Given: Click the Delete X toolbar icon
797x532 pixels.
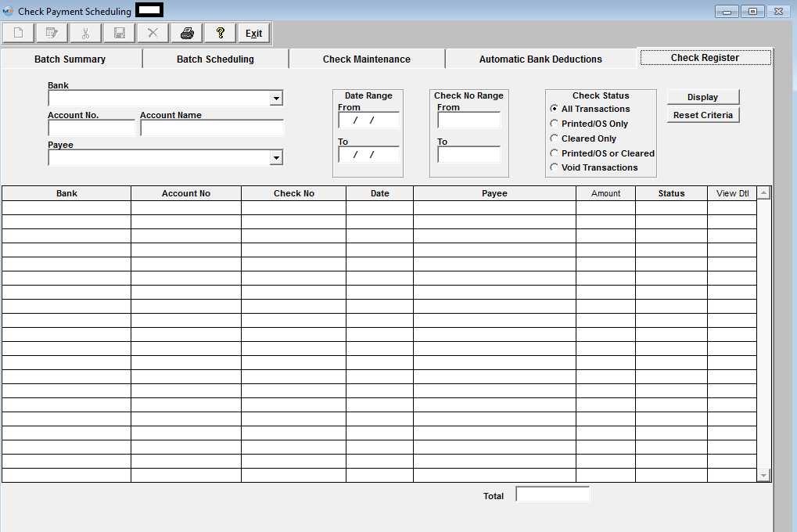Looking at the screenshot, I should [x=153, y=33].
